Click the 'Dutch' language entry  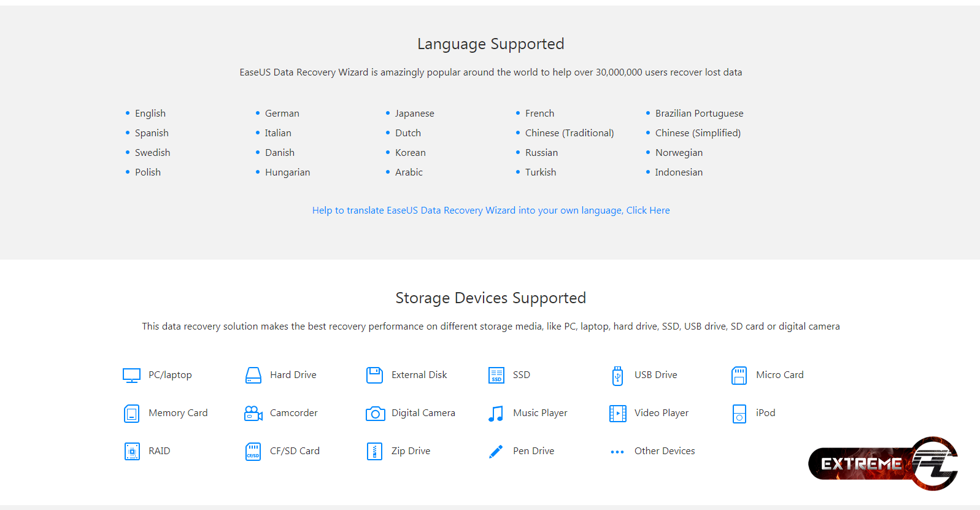pos(408,133)
